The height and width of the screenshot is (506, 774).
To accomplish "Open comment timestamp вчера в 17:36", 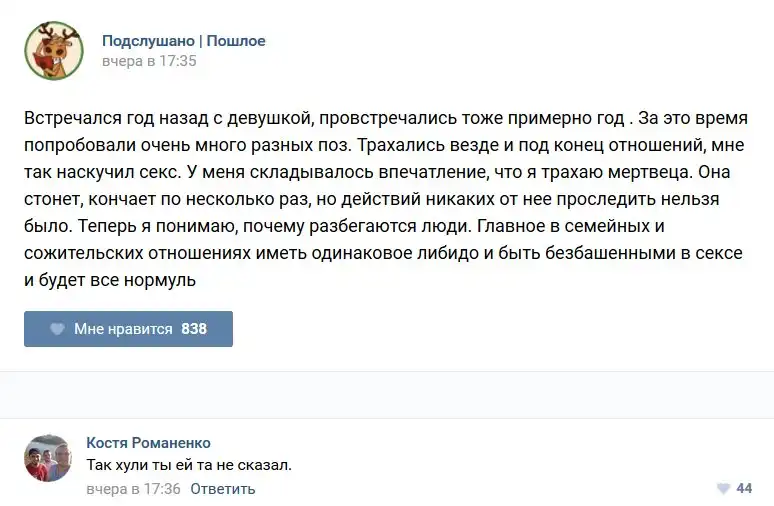I will pyautogui.click(x=133, y=489).
